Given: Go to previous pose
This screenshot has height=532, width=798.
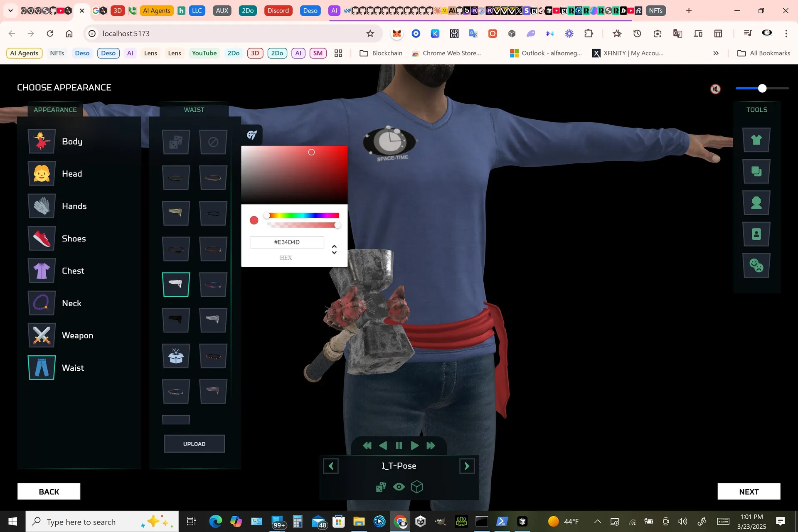Looking at the screenshot, I should [x=331, y=466].
